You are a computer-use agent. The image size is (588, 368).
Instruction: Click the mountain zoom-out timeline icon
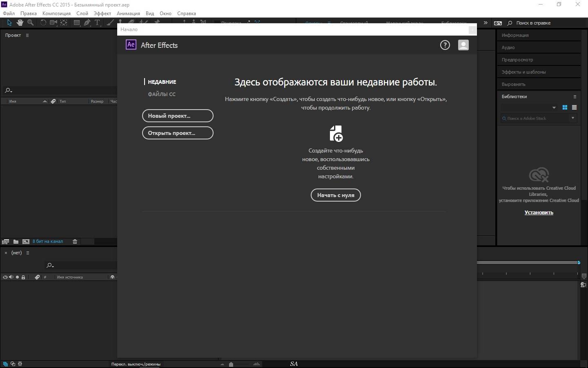click(222, 364)
